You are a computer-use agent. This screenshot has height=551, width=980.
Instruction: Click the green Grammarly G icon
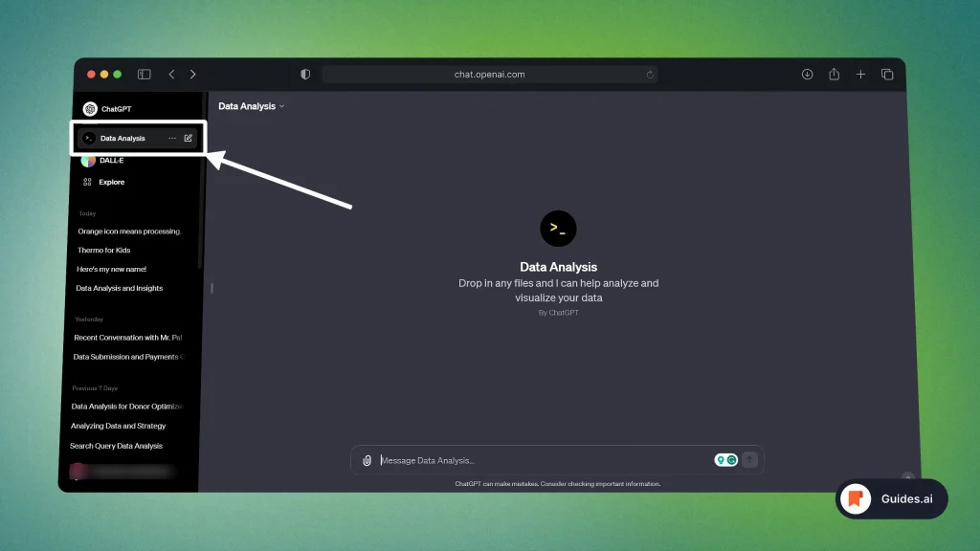[731, 460]
